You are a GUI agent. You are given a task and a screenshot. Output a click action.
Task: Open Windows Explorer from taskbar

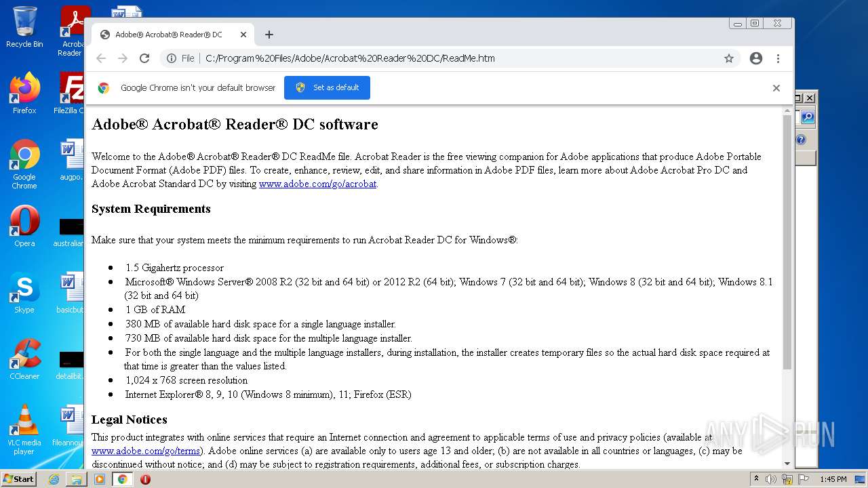(x=77, y=479)
